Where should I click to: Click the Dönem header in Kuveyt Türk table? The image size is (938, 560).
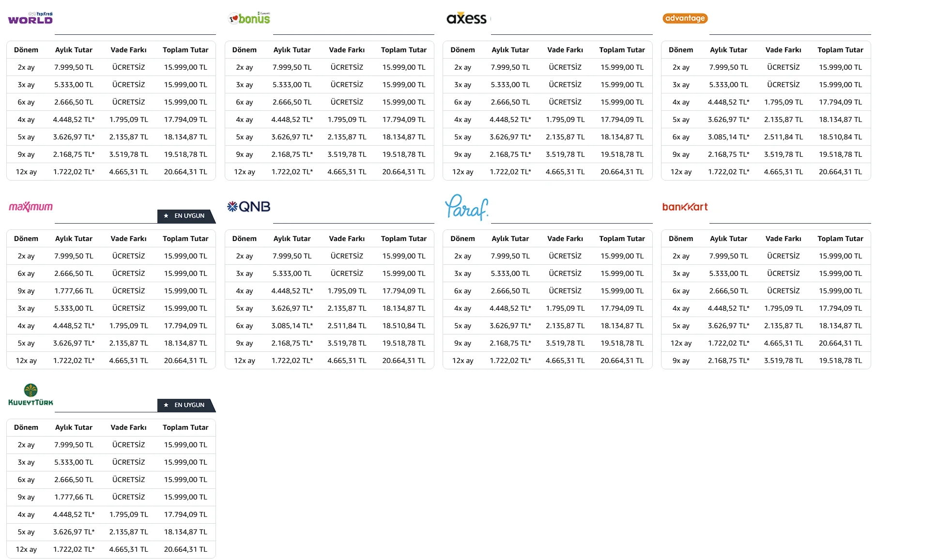pos(26,427)
